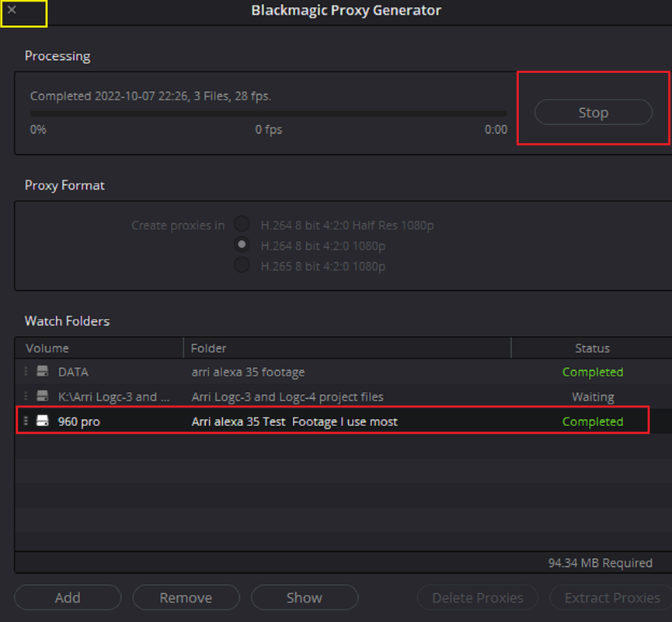This screenshot has width=672, height=622.
Task: Click the processing progress bar
Action: tap(268, 114)
